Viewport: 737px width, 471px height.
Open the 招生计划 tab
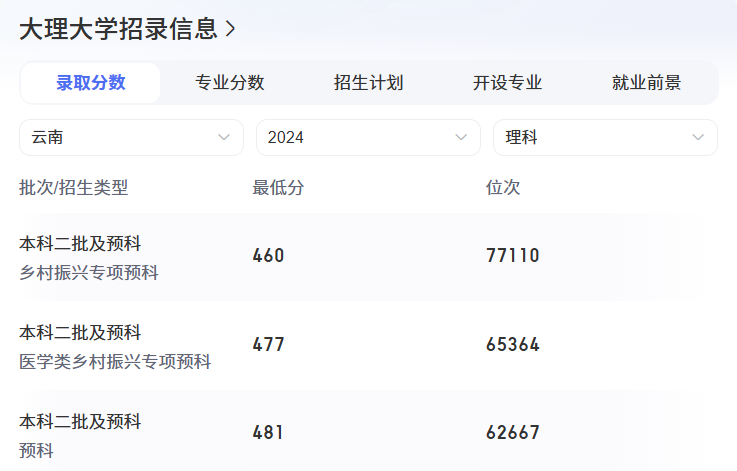coord(368,83)
